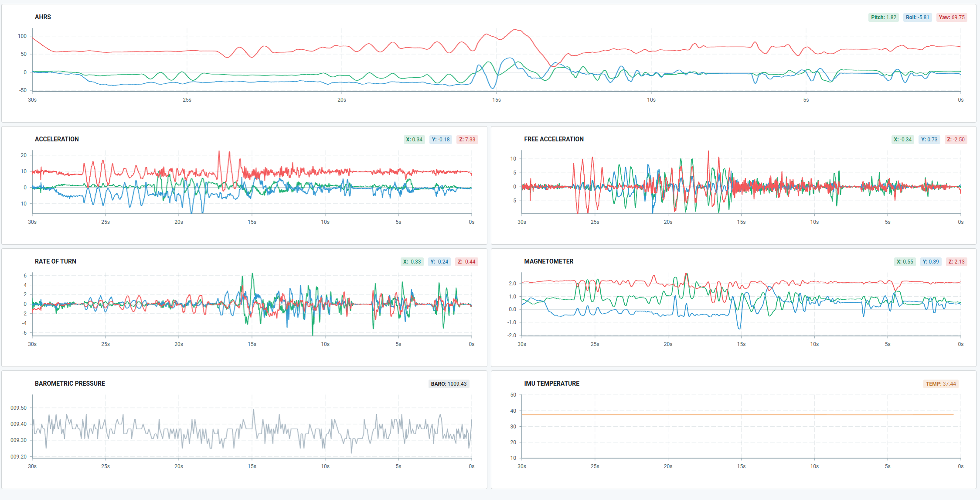Screen dimensions: 980x500
Task: Click the Acceleration X value badge
Action: (414, 140)
